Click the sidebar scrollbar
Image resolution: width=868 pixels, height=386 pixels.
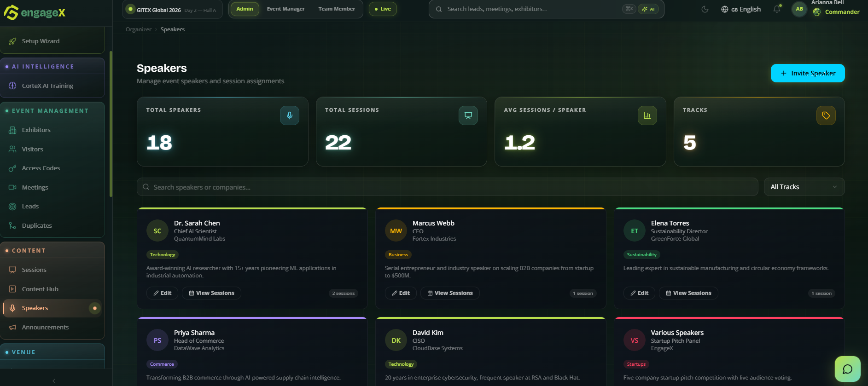(111, 124)
